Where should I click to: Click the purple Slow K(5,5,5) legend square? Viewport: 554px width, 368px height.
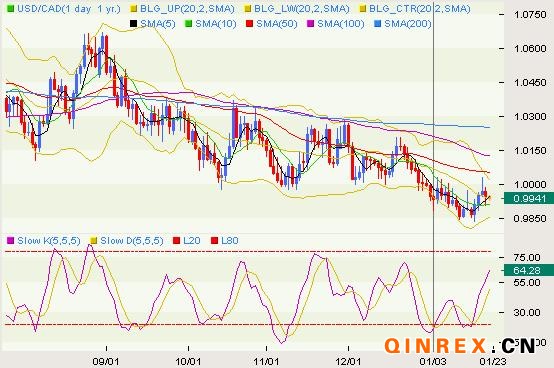click(x=11, y=241)
